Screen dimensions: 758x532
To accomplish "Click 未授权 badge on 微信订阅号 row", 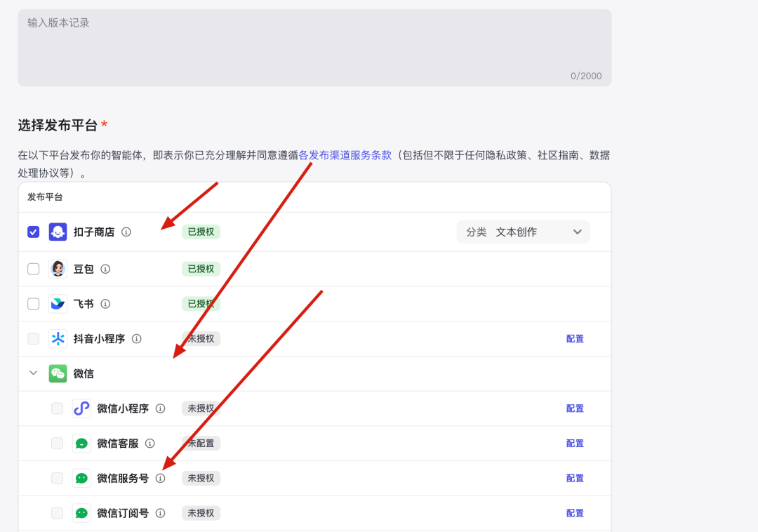I will [x=201, y=512].
